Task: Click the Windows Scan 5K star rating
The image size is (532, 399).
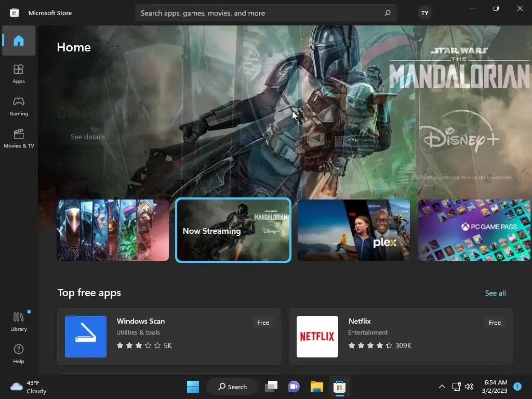Action: click(x=144, y=345)
